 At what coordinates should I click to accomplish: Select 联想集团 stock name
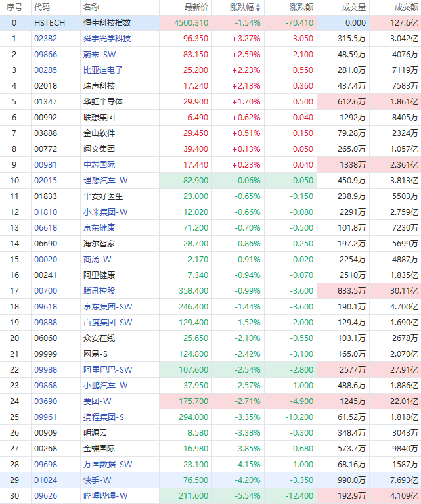pos(99,118)
